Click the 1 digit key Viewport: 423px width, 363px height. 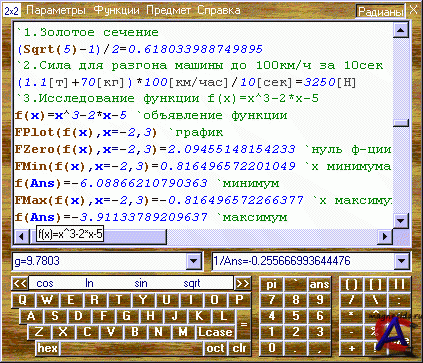[272, 332]
